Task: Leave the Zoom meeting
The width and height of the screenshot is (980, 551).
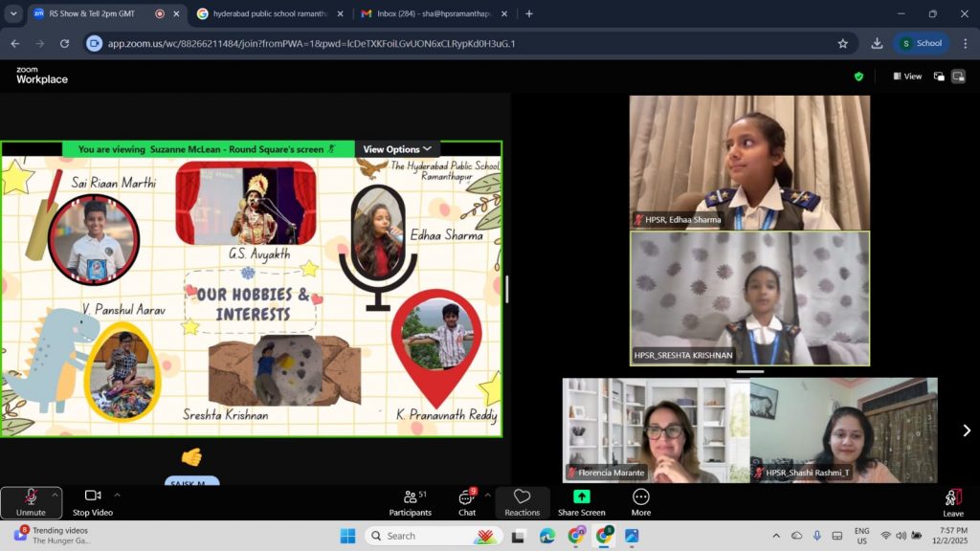Action: pyautogui.click(x=952, y=501)
